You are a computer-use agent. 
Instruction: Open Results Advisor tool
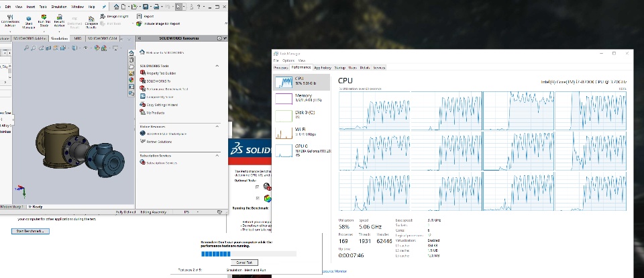tap(60, 19)
